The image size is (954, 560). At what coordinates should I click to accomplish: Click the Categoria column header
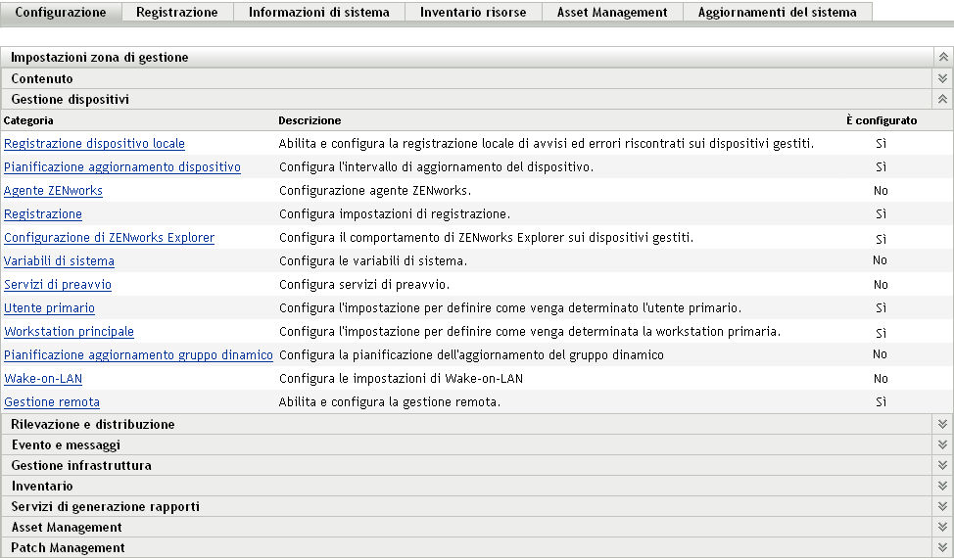coord(29,120)
